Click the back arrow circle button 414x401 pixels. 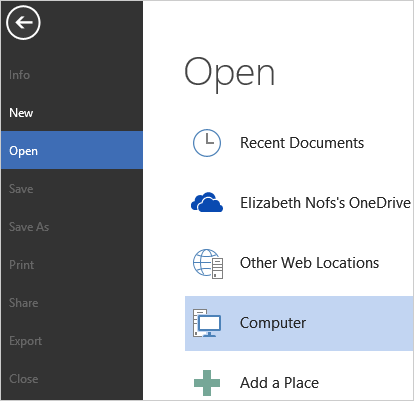[23, 23]
